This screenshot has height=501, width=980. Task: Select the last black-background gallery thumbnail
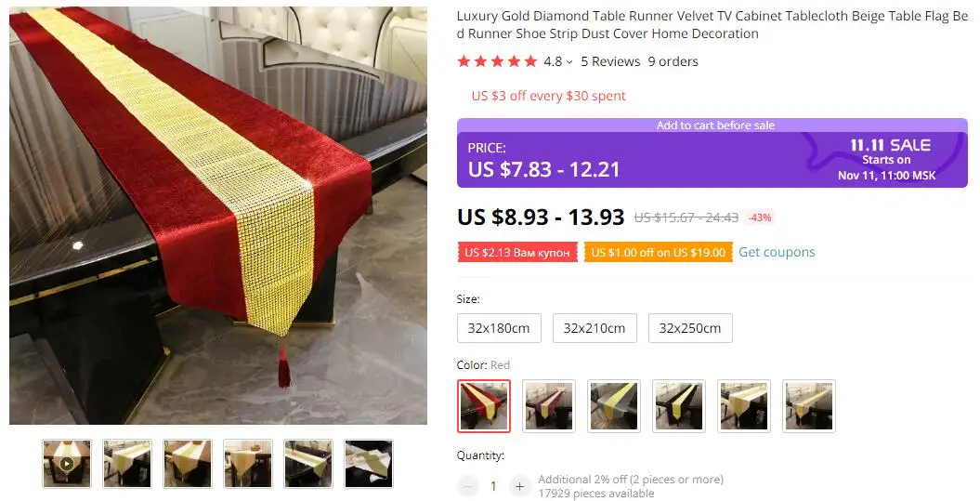369,464
